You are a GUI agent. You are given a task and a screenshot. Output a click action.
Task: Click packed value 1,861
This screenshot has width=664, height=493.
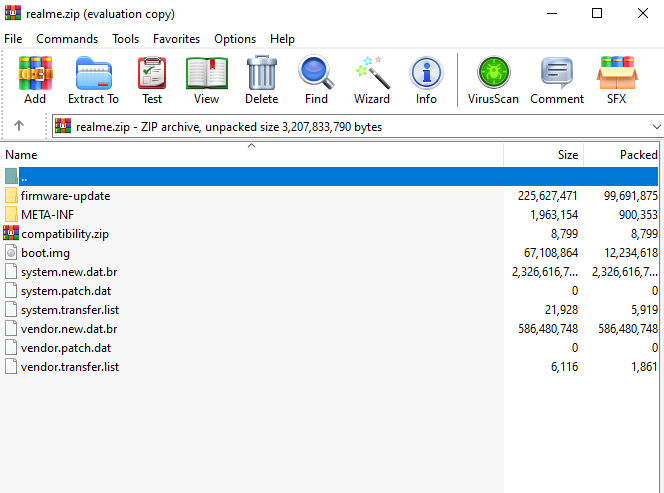pyautogui.click(x=644, y=367)
